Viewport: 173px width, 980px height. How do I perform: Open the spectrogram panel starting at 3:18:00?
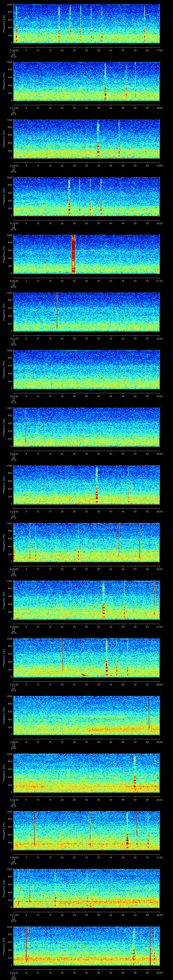[87, 139]
